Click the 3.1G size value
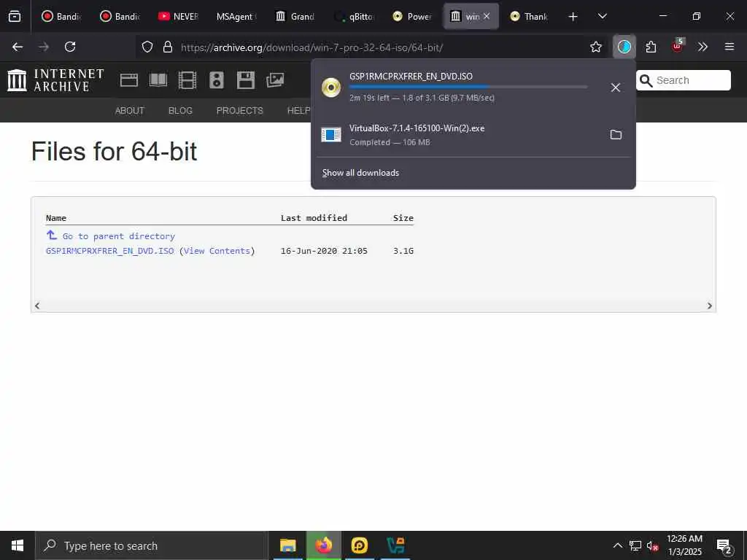The height and width of the screenshot is (560, 747). (403, 251)
